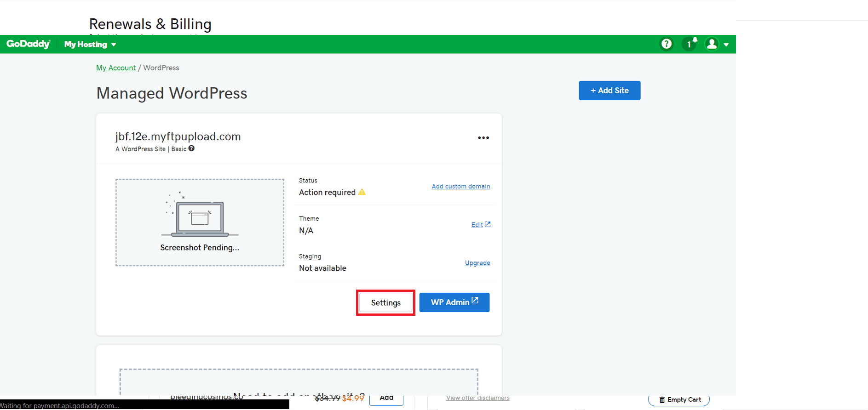Click the Screenshot Pending thumbnail

(200, 222)
